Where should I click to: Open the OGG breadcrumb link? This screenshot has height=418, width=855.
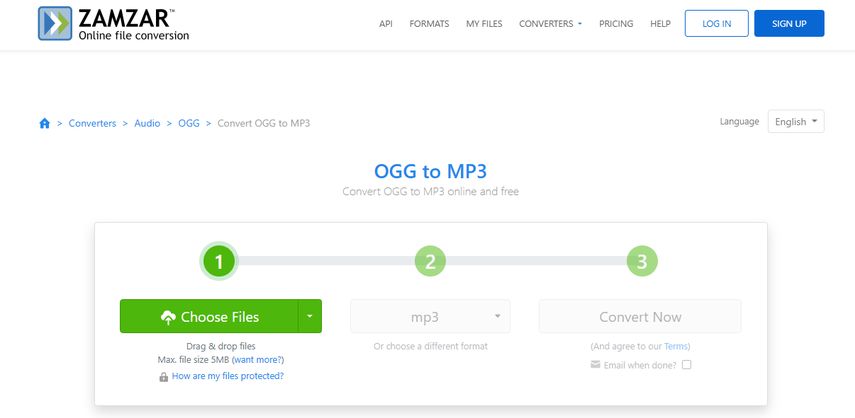tap(189, 124)
